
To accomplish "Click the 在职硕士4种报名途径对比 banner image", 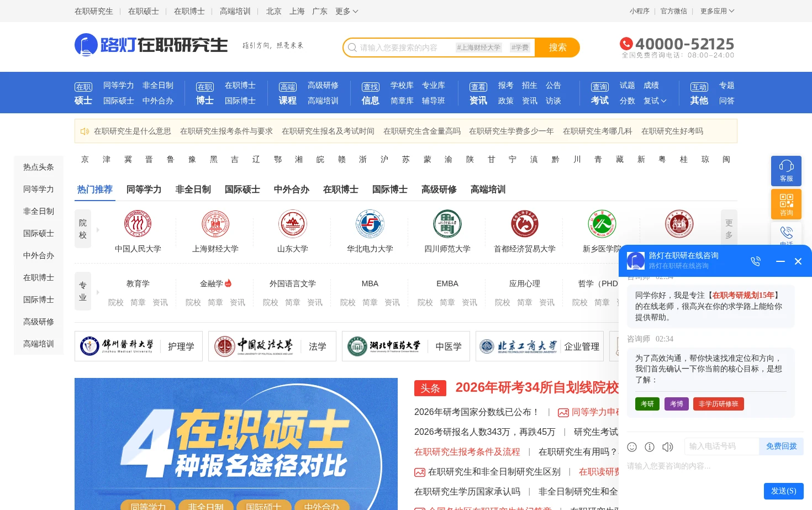I will [x=236, y=444].
